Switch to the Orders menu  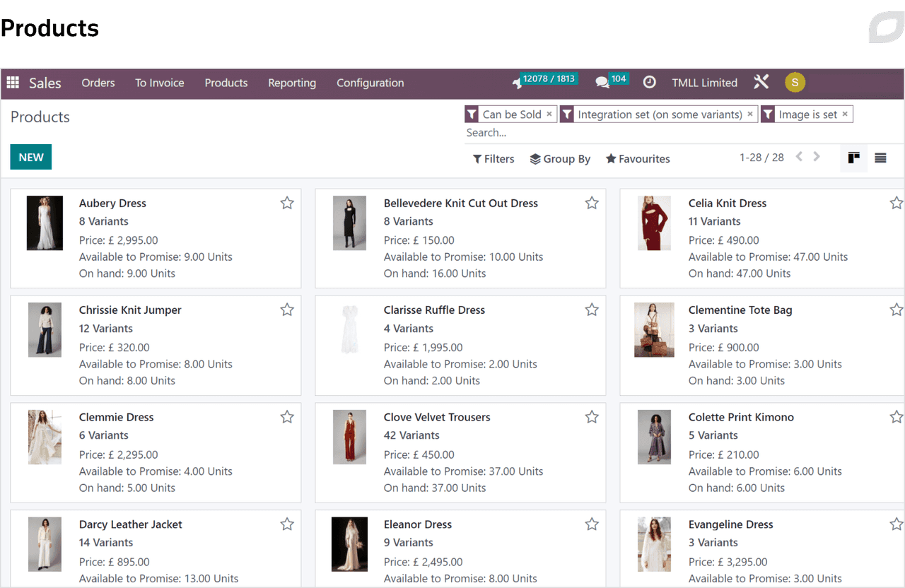click(98, 83)
